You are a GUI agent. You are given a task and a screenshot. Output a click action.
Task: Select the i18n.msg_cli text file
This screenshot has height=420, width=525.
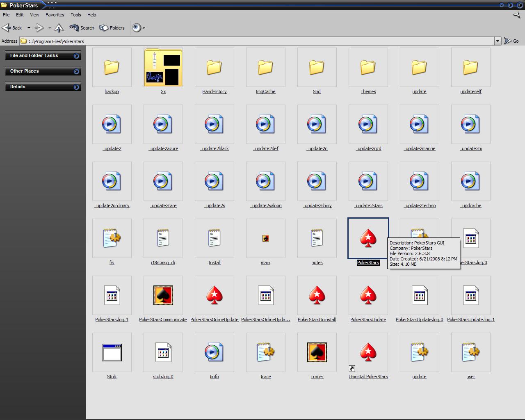tap(163, 238)
